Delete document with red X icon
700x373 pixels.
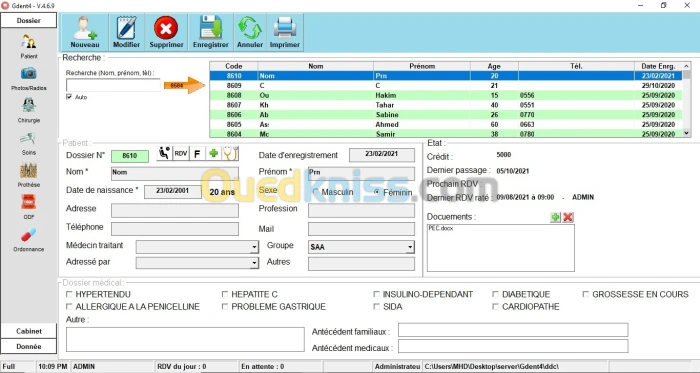click(x=568, y=217)
